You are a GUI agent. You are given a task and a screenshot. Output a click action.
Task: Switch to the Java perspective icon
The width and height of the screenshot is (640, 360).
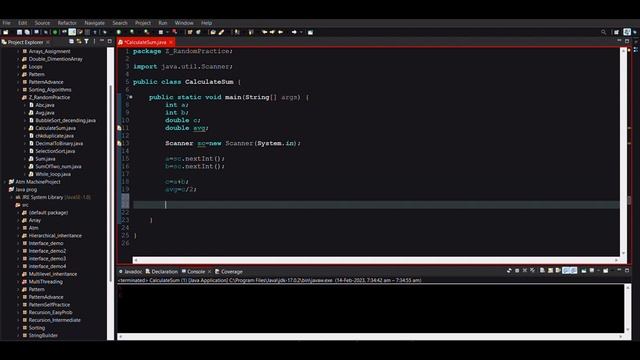[x=627, y=32]
